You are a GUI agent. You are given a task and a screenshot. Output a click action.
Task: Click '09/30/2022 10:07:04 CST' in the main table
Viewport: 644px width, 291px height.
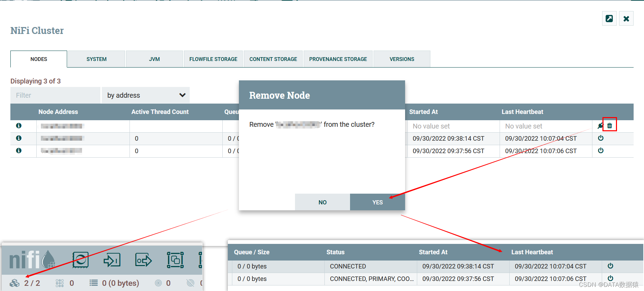541,139
